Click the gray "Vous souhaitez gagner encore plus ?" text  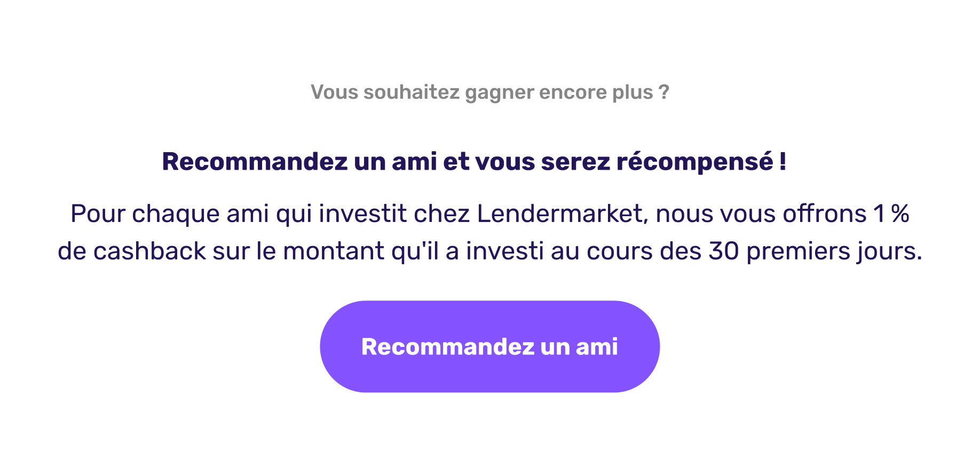[489, 92]
